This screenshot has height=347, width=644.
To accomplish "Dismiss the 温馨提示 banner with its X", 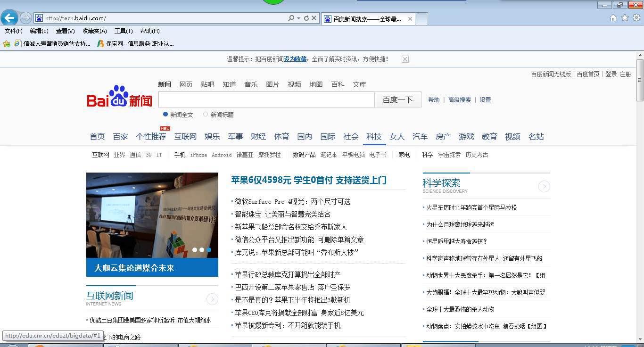I will point(405,59).
